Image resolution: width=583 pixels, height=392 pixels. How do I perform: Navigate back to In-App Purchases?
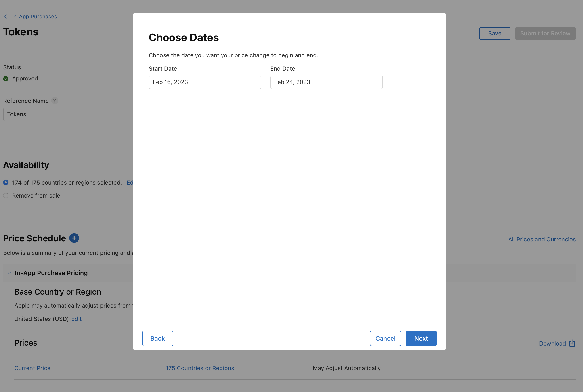pyautogui.click(x=34, y=16)
